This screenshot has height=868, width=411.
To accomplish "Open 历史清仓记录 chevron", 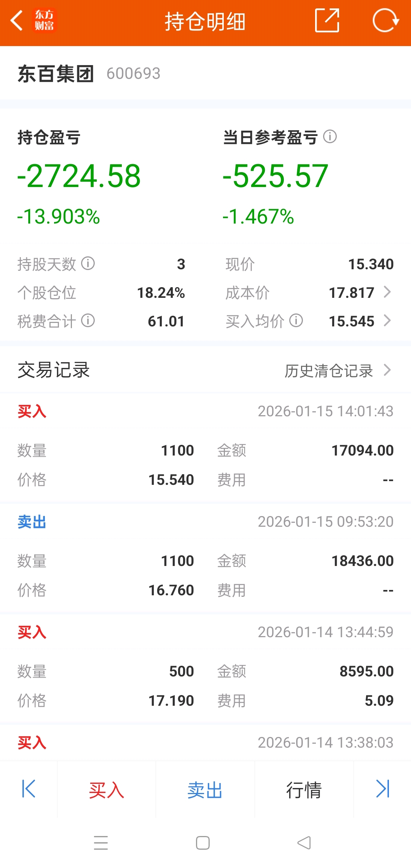I will point(387,370).
